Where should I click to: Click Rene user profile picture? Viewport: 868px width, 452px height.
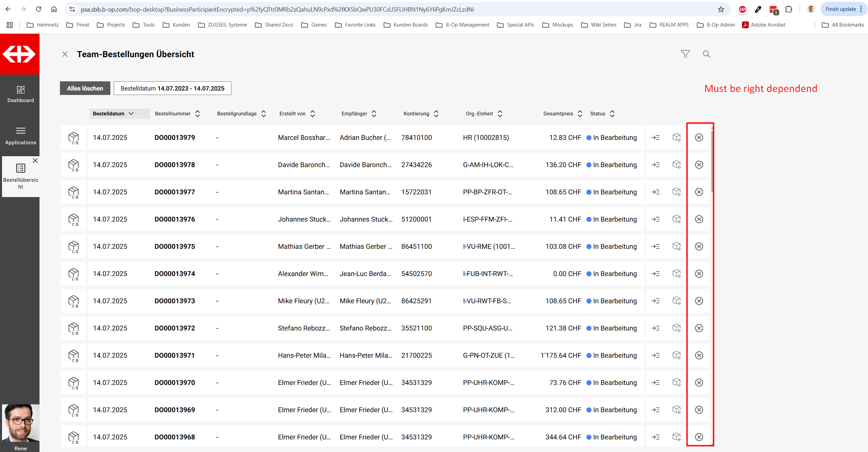[20, 423]
